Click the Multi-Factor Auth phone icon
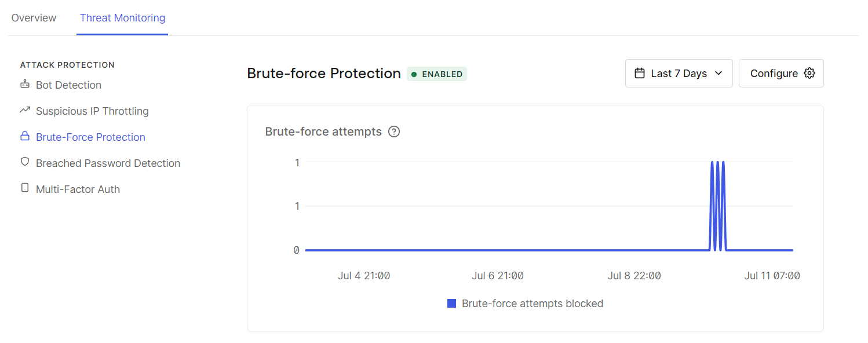The width and height of the screenshot is (868, 343). tap(24, 188)
